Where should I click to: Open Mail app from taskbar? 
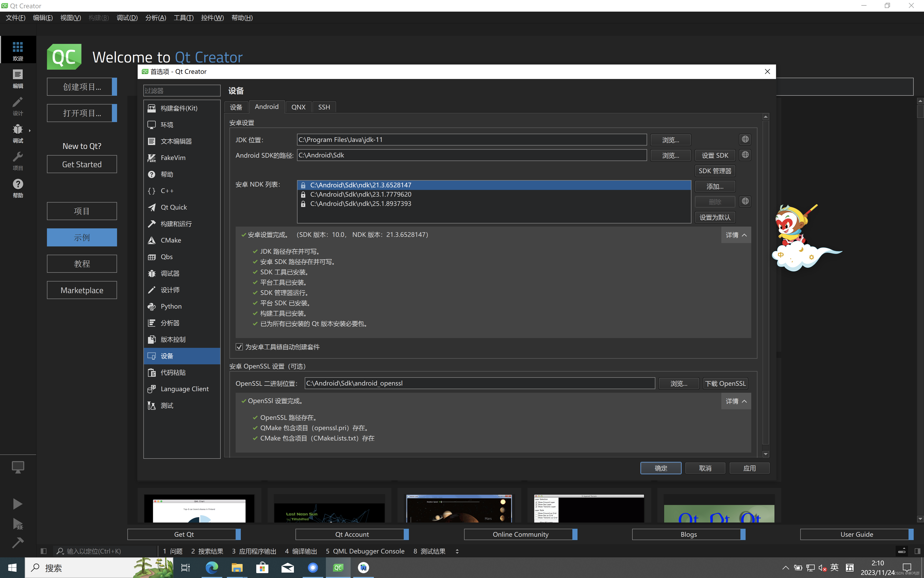pos(287,568)
